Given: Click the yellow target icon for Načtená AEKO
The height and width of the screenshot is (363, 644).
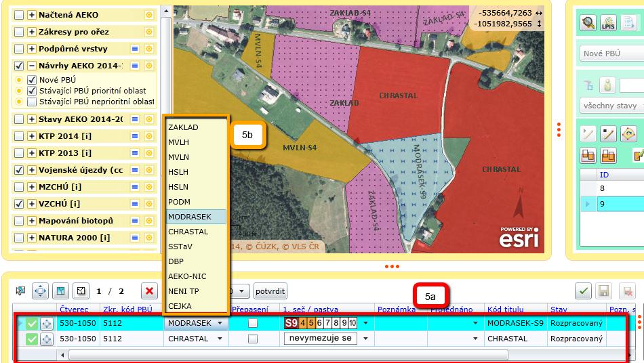Looking at the screenshot, I should pyautogui.click(x=149, y=15).
